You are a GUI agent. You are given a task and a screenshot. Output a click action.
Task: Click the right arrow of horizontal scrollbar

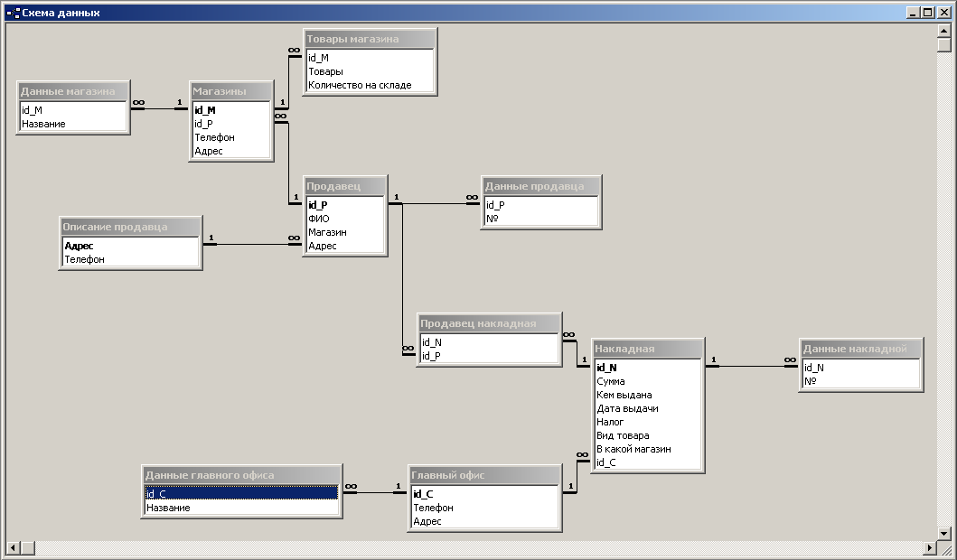930,547
